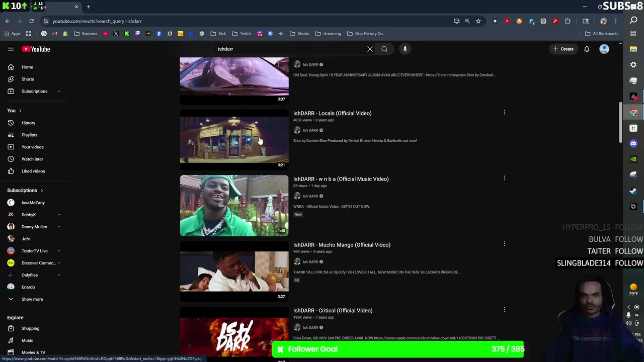This screenshot has height=362, width=644.
Task: Open the YouTube guide hamburger menu
Action: pyautogui.click(x=11, y=49)
